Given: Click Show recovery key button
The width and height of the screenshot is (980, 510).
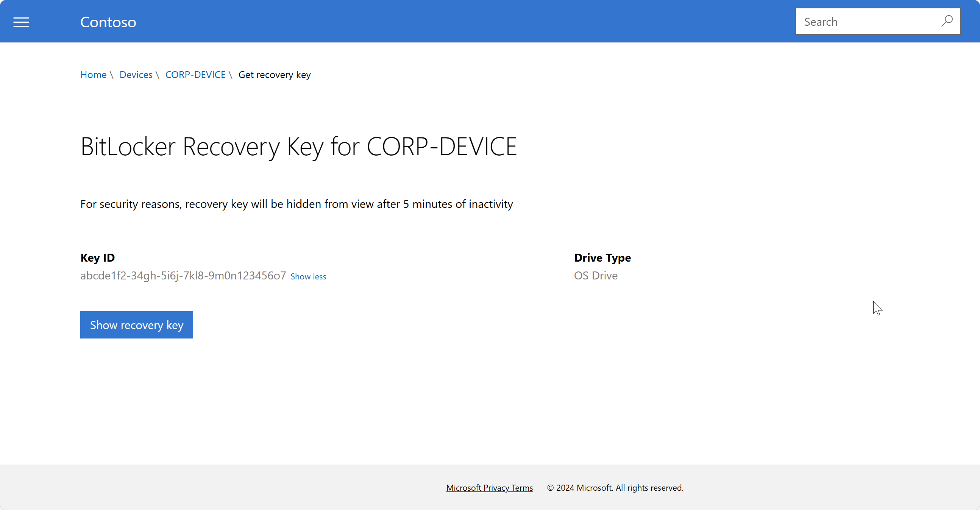Looking at the screenshot, I should (x=137, y=324).
